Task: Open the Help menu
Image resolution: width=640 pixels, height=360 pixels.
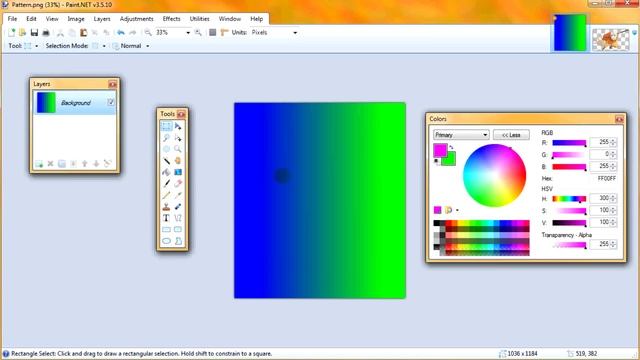Action: [256, 19]
